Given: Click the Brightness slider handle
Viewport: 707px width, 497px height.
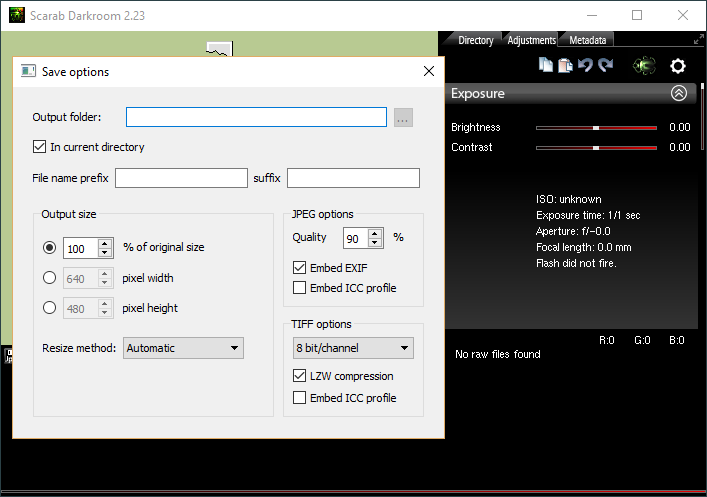Looking at the screenshot, I should [596, 128].
